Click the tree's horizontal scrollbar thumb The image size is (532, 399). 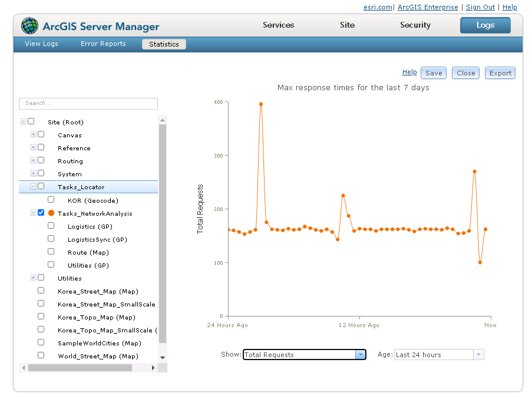(x=80, y=368)
